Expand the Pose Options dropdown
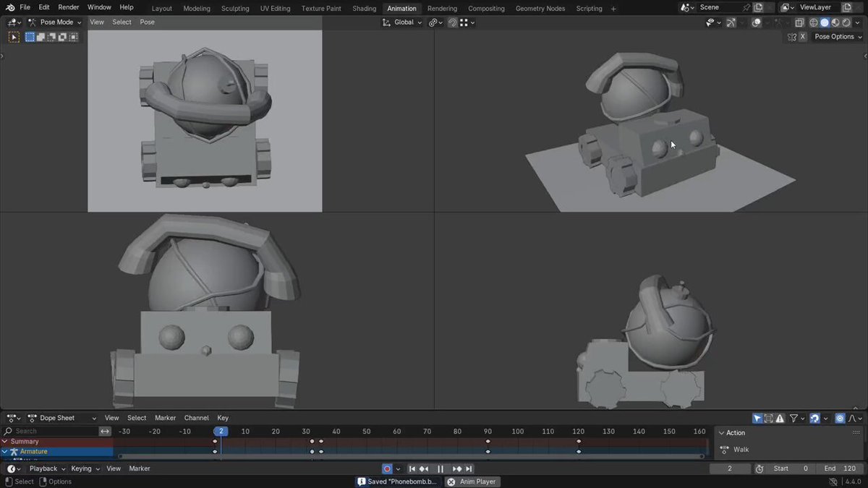 837,37
